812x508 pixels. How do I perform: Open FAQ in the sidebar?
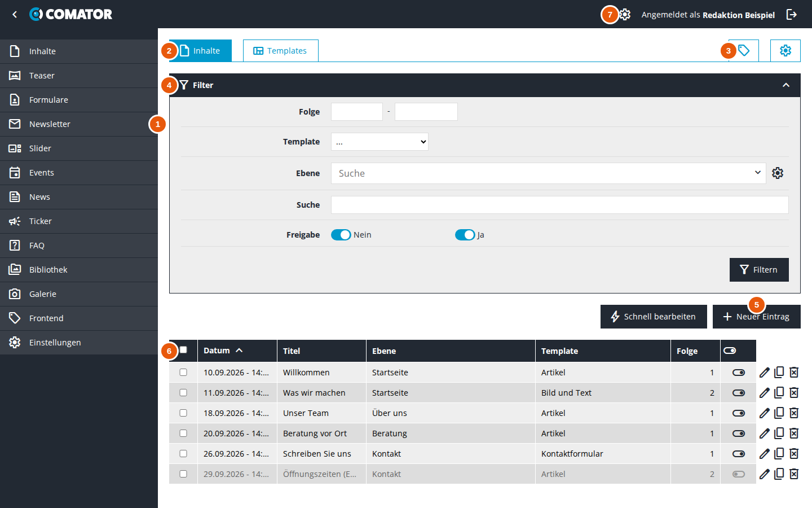[79, 246]
